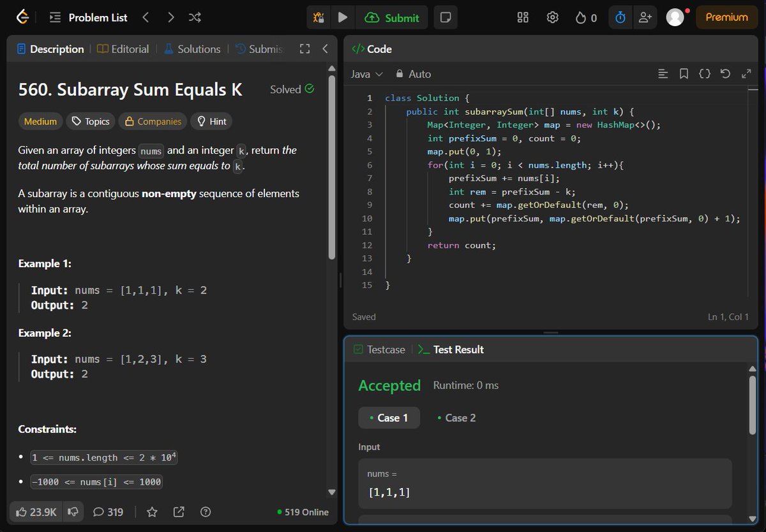This screenshot has height=532, width=766.
Task: Click the editor bookmark icon
Action: pyautogui.click(x=684, y=74)
